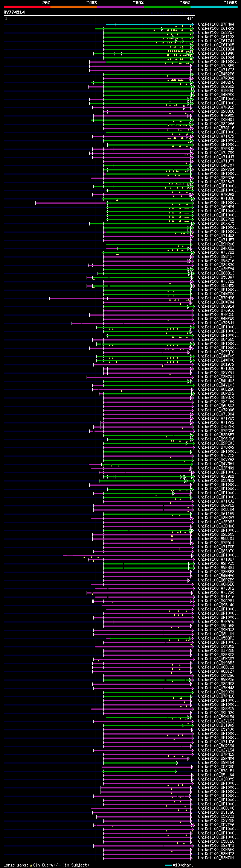The width and height of the screenshot is (241, 868).
Task: Click hit label UniRef100_A7IVI3
Action: pos(216,70)
